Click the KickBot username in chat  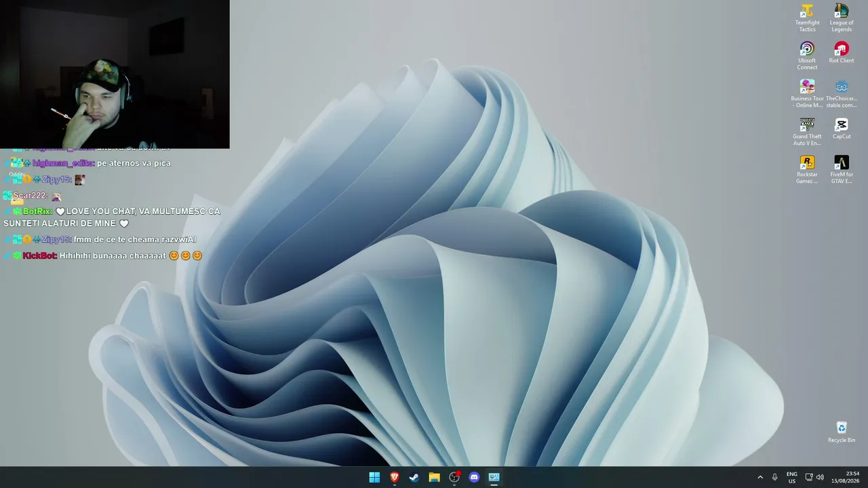pyautogui.click(x=40, y=256)
